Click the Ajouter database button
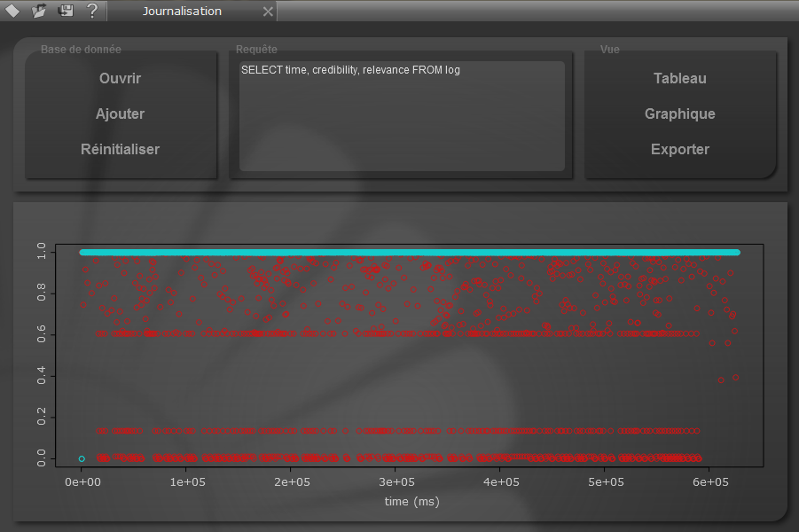This screenshot has width=799, height=532. 121,113
